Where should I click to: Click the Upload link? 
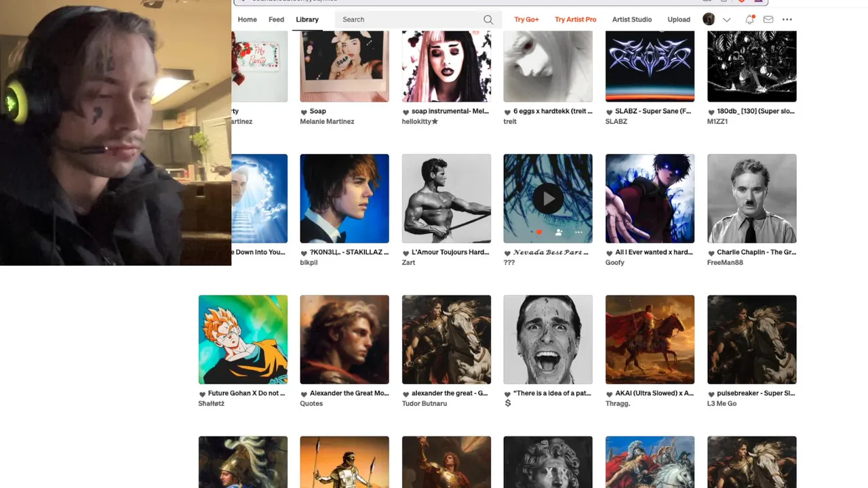coord(679,20)
